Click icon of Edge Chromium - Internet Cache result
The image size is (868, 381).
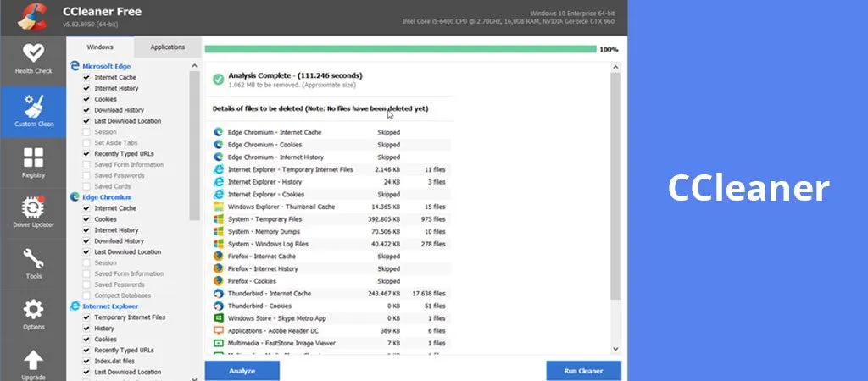click(x=218, y=132)
